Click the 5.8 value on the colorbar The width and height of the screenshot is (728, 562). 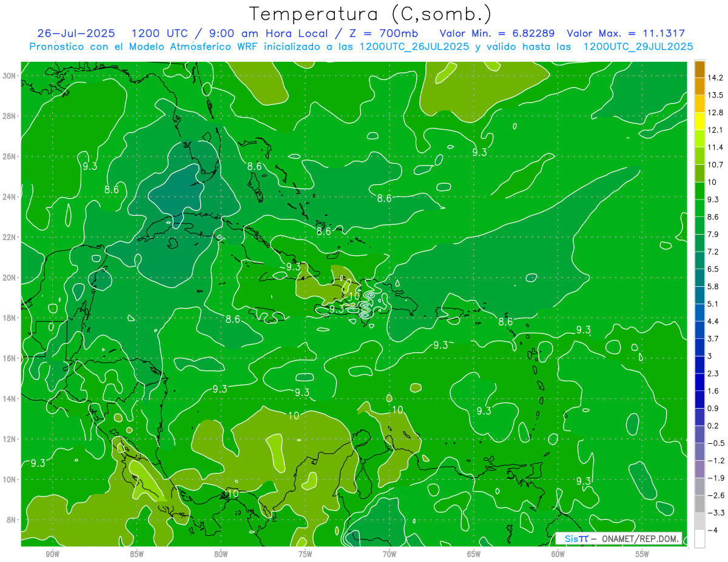click(x=714, y=286)
